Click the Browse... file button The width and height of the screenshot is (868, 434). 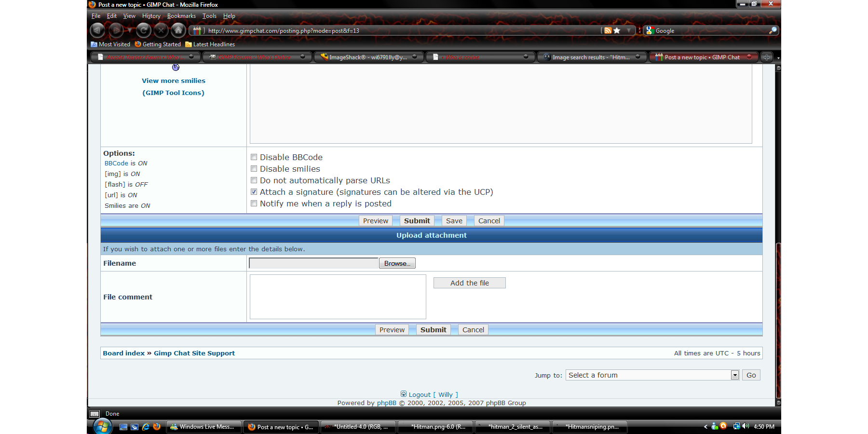[x=397, y=263]
